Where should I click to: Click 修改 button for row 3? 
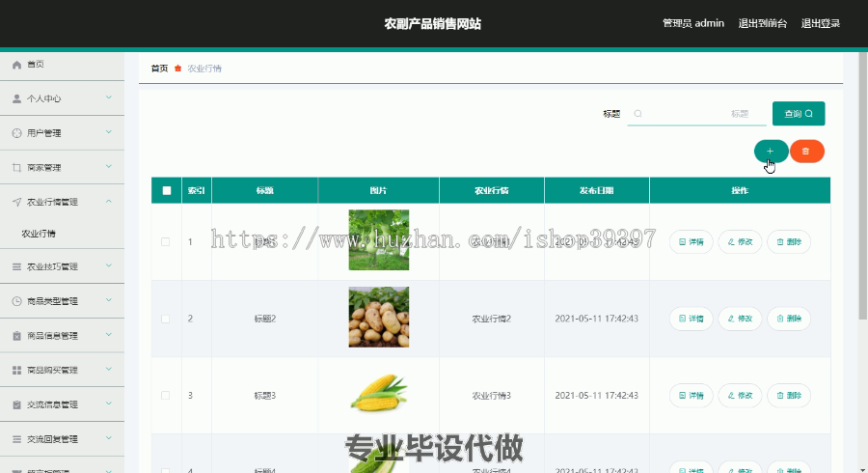[740, 396]
